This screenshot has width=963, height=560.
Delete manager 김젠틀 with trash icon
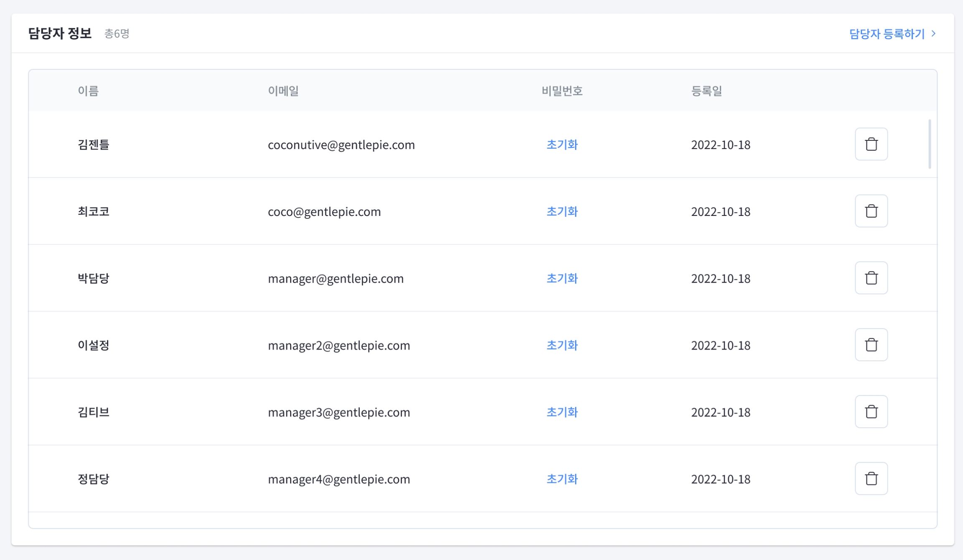[x=871, y=144]
